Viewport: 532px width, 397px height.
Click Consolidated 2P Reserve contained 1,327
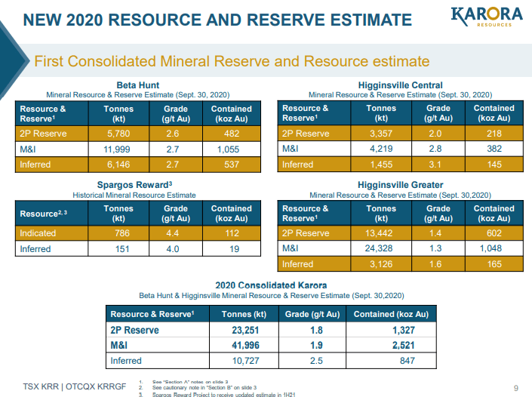click(x=404, y=330)
